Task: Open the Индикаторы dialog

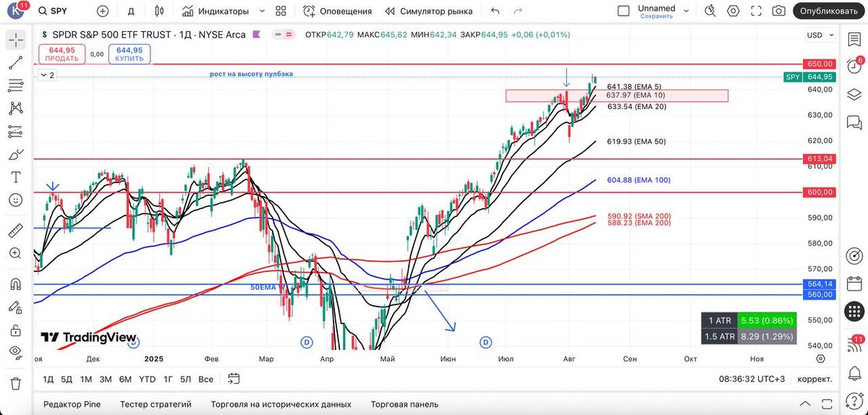Action: (x=216, y=11)
